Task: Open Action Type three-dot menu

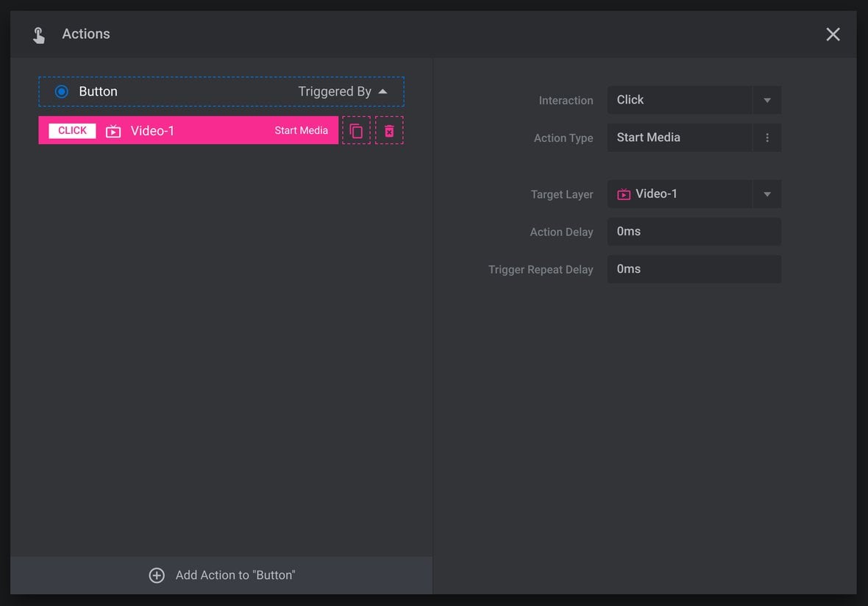Action: pyautogui.click(x=767, y=138)
